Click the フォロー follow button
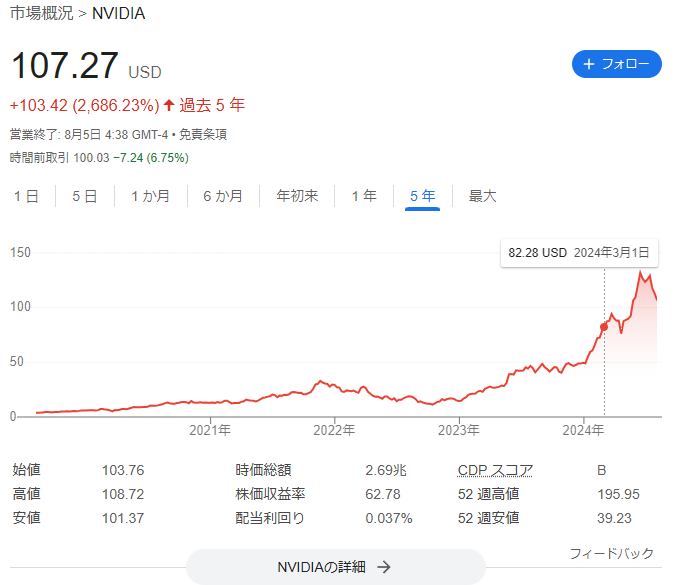Viewport: 680px width, 585px height. (x=616, y=64)
